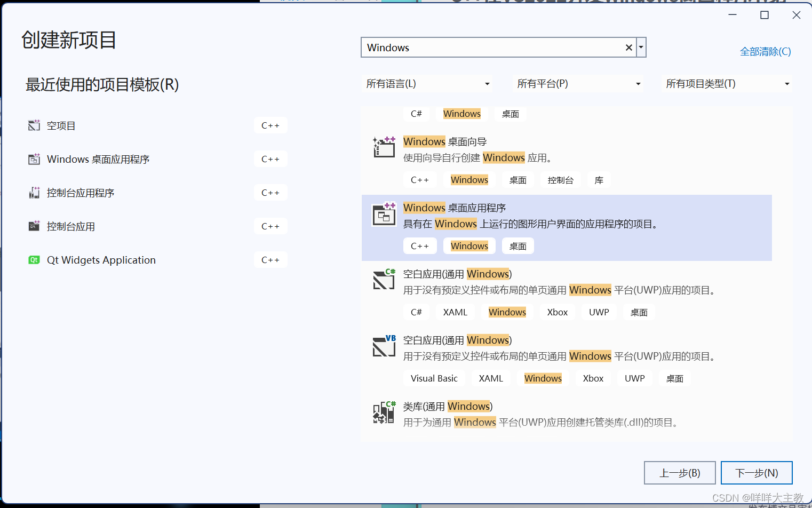Click the 库 tag under 桌面向导

599,180
